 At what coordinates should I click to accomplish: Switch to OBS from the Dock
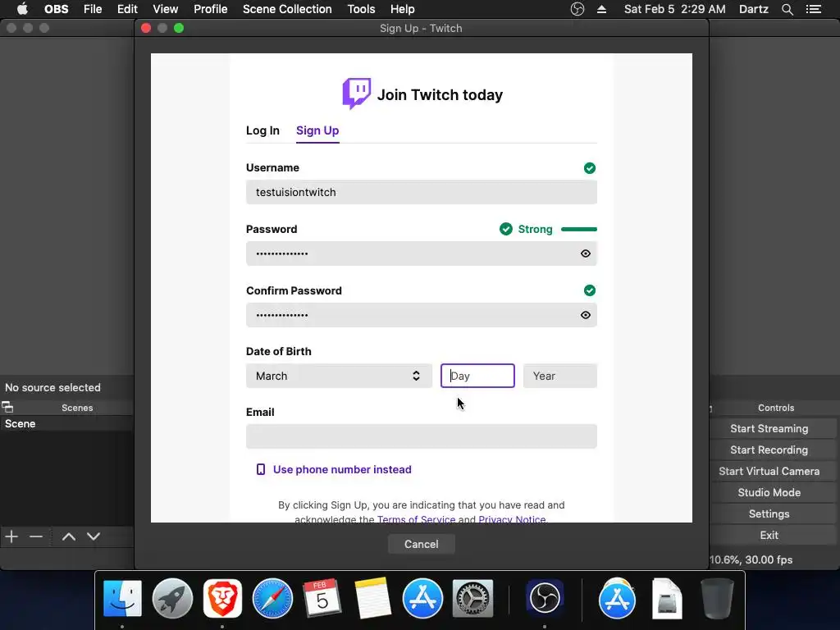click(545, 598)
